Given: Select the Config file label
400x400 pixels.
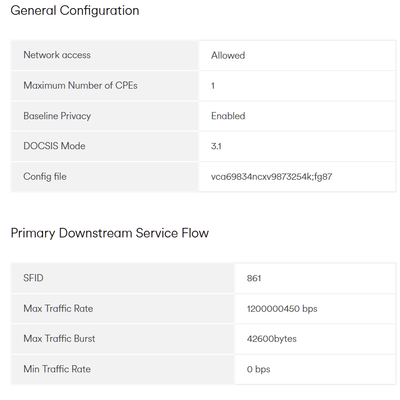Looking at the screenshot, I should point(45,176).
